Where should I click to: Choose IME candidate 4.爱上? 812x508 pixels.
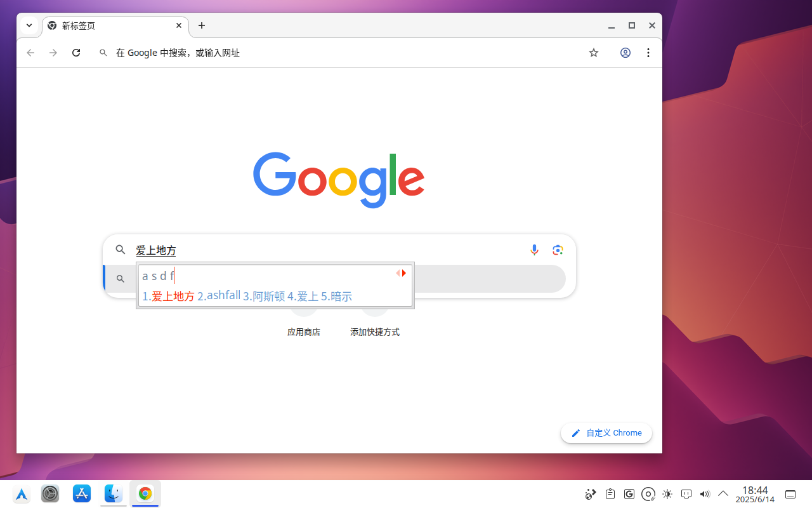303,296
